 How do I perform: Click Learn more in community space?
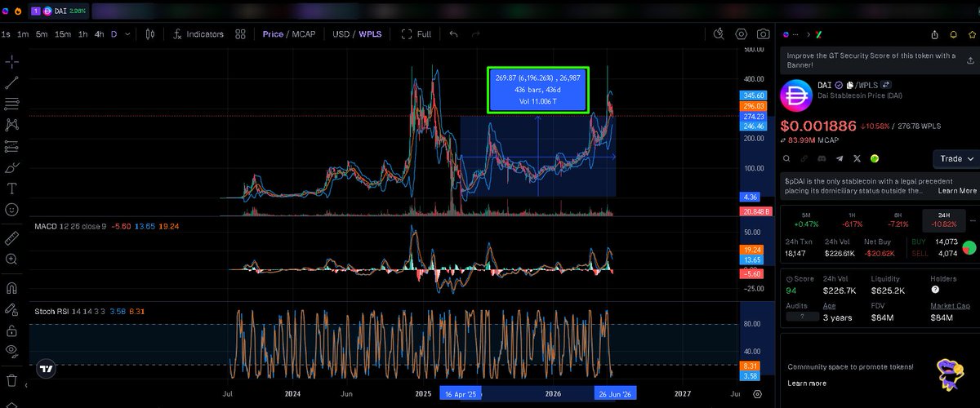[x=807, y=383]
